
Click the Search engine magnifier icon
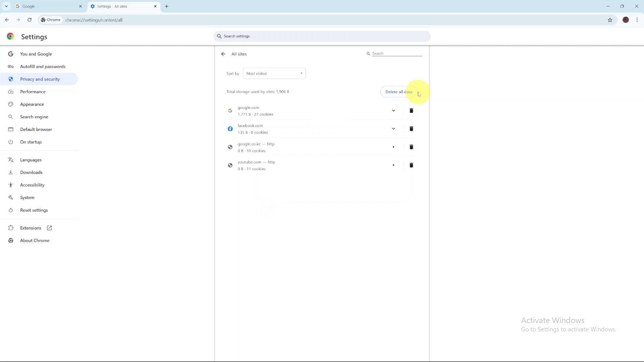pyautogui.click(x=11, y=117)
